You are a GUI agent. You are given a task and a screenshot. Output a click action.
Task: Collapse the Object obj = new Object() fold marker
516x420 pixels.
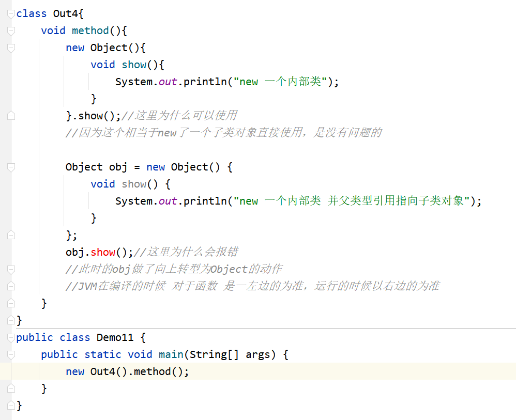click(11, 167)
